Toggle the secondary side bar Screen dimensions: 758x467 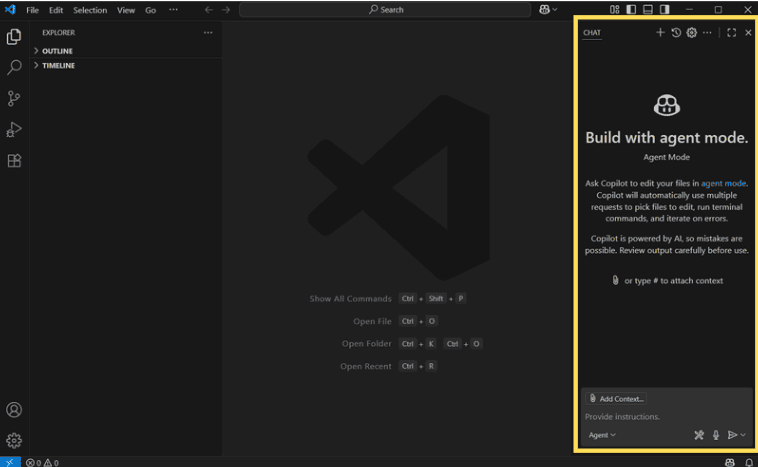pos(665,9)
